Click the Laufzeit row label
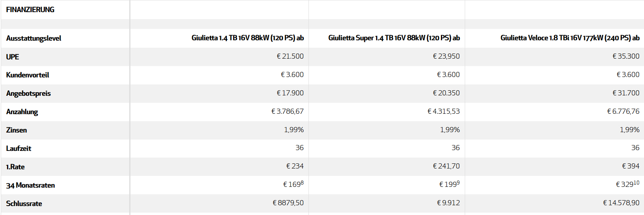644x215 pixels. pyautogui.click(x=18, y=149)
